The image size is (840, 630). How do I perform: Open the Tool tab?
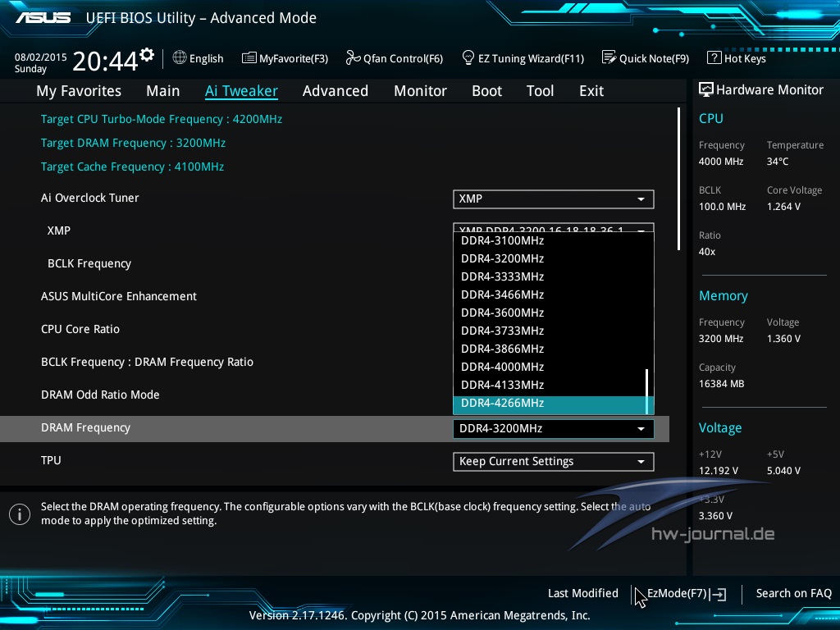(x=540, y=91)
